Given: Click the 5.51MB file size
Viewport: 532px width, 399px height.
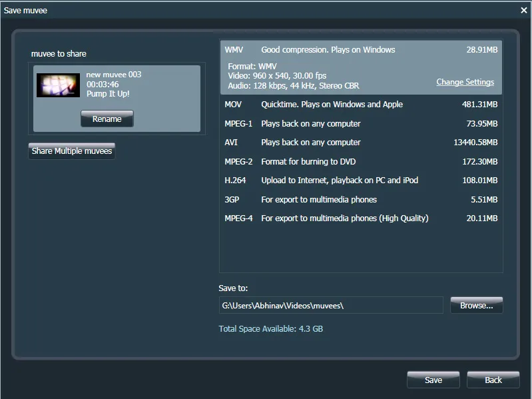Looking at the screenshot, I should [484, 200].
